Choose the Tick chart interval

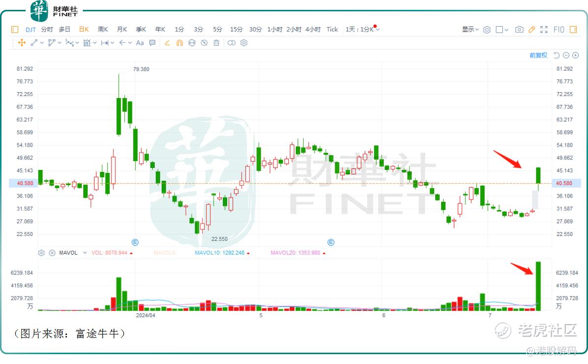pos(332,29)
